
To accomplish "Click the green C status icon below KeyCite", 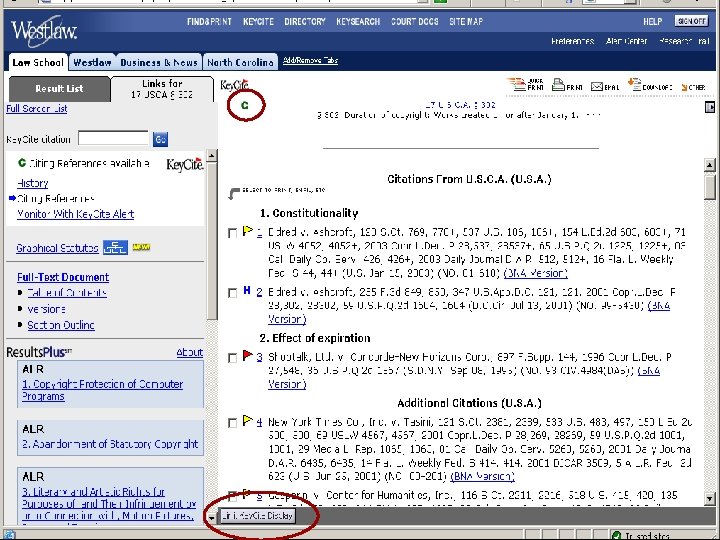I will point(245,105).
